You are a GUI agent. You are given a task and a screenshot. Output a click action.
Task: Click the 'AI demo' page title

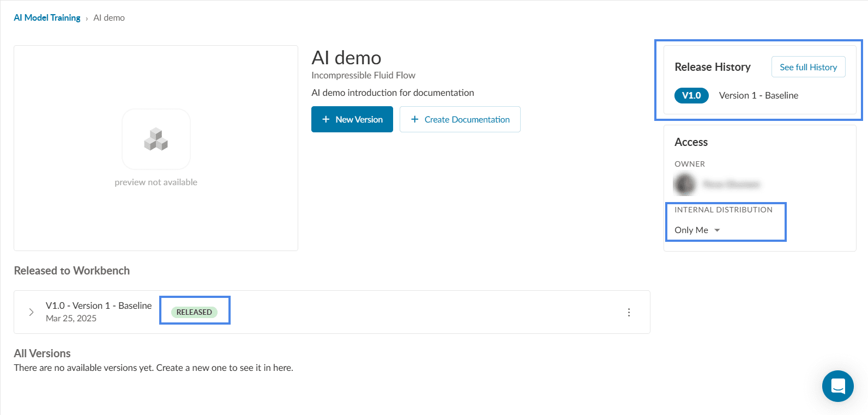point(346,58)
